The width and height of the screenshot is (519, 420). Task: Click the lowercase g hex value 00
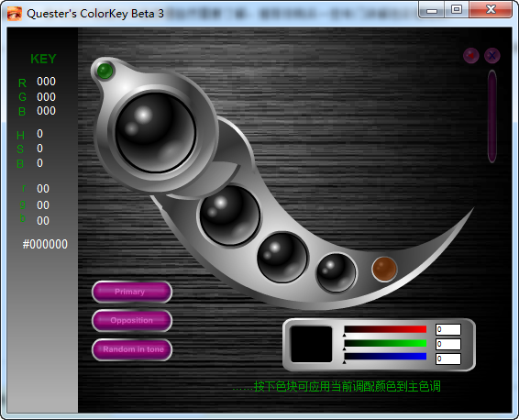pos(43,205)
